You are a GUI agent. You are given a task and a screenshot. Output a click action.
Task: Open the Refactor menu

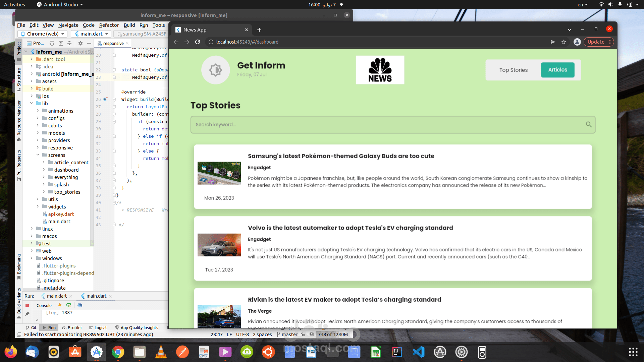pos(109,25)
